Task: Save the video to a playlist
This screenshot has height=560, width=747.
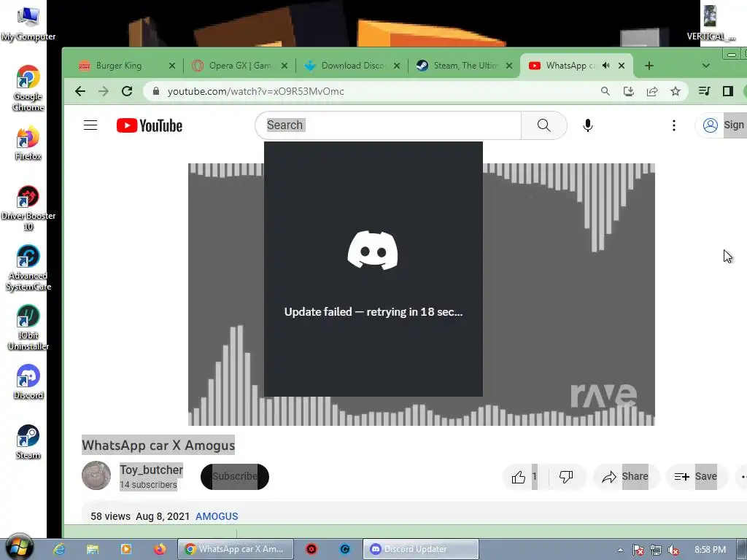Action: point(696,476)
